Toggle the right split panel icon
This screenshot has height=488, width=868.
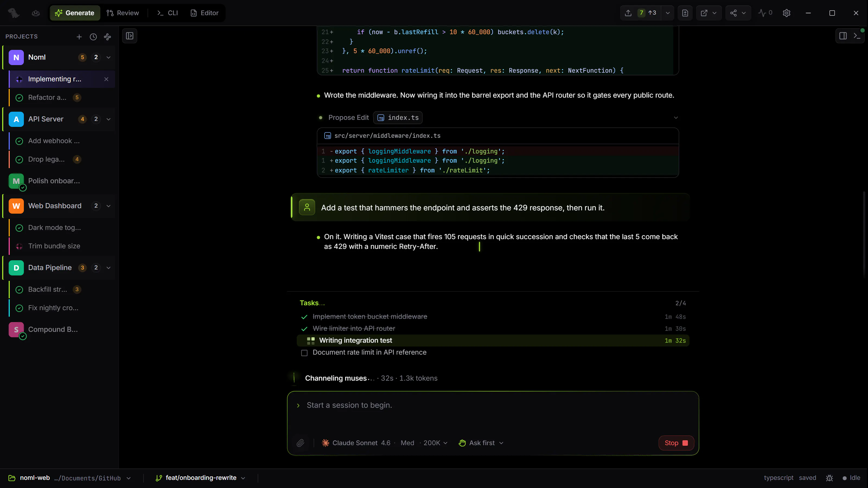pyautogui.click(x=843, y=36)
